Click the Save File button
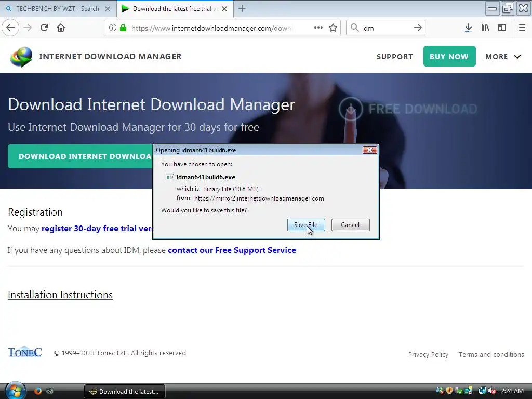Viewport: 532px width, 399px height. 306,225
